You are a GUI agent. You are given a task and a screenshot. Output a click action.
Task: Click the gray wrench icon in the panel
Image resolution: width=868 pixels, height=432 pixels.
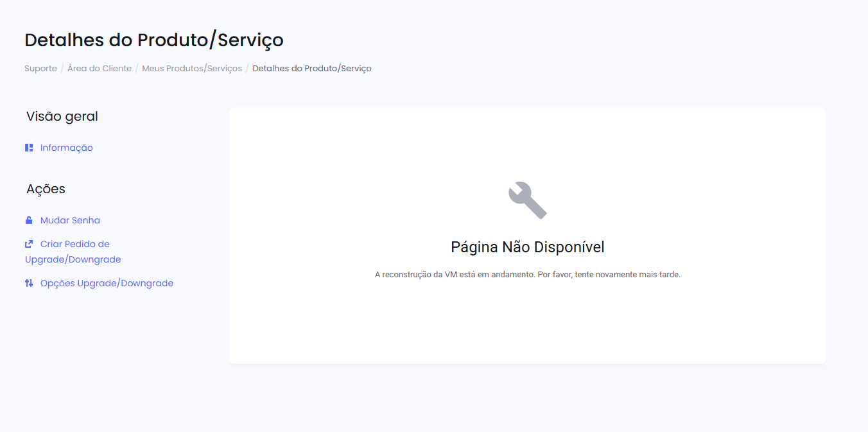coord(527,200)
